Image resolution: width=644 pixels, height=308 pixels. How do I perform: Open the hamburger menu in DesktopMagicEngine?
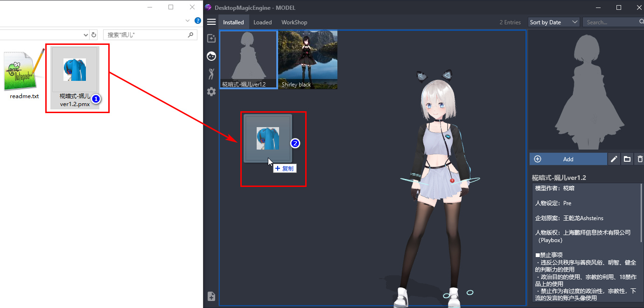(211, 22)
